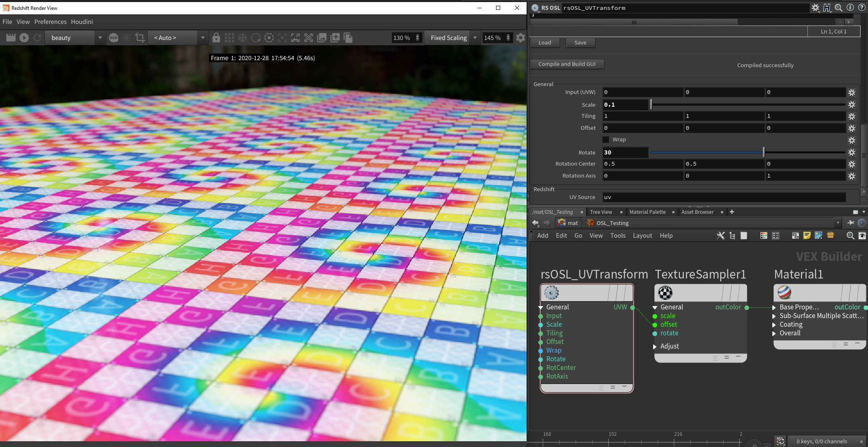868x447 pixels.
Task: Click the Rotate slider handle
Action: click(764, 152)
